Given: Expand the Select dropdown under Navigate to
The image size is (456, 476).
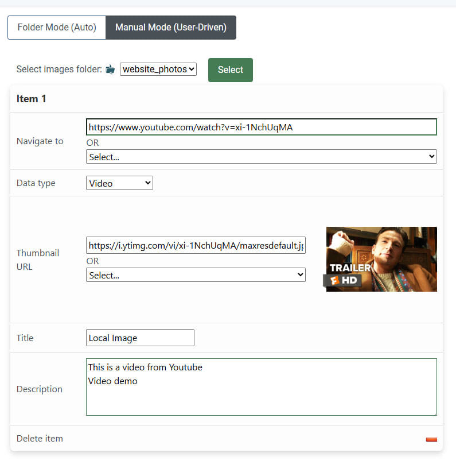Looking at the screenshot, I should pyautogui.click(x=261, y=156).
